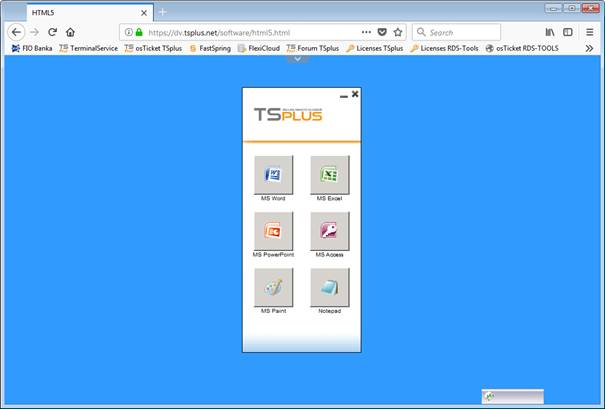Open osTicket RDS-TOOLS bookmark

click(522, 48)
